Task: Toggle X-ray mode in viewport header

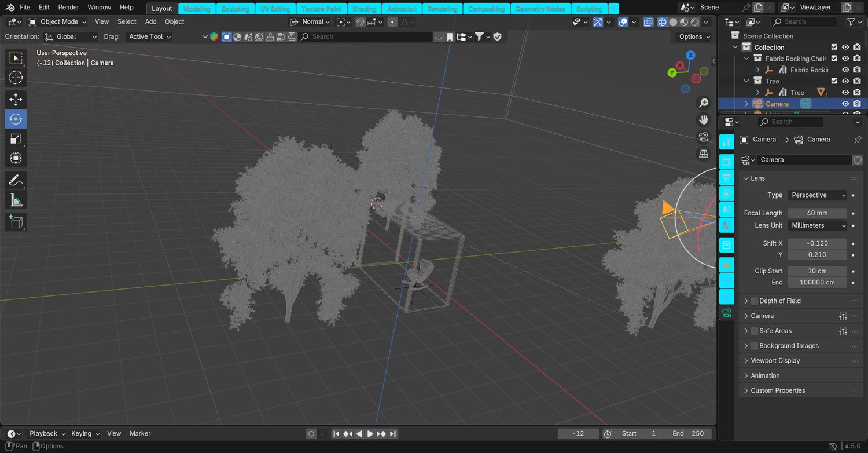Action: [x=648, y=22]
